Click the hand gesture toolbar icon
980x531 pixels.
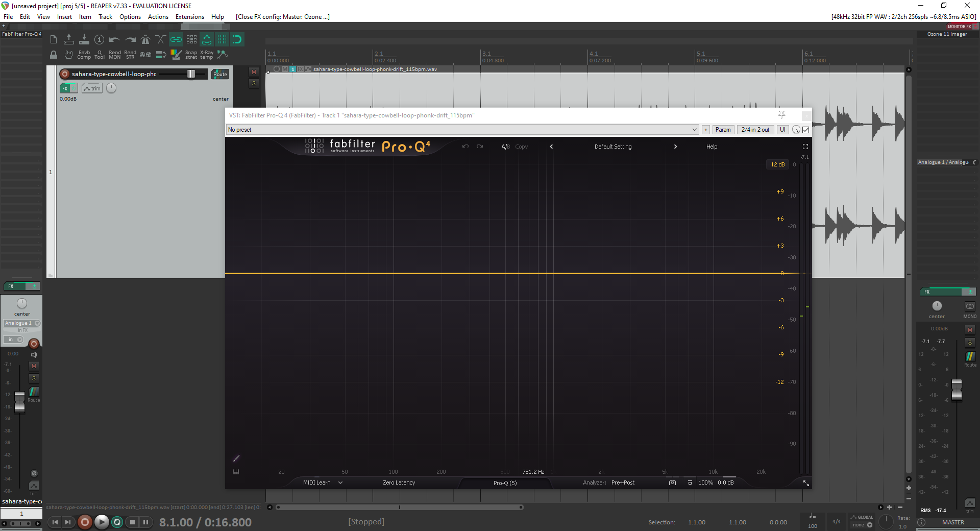69,55
